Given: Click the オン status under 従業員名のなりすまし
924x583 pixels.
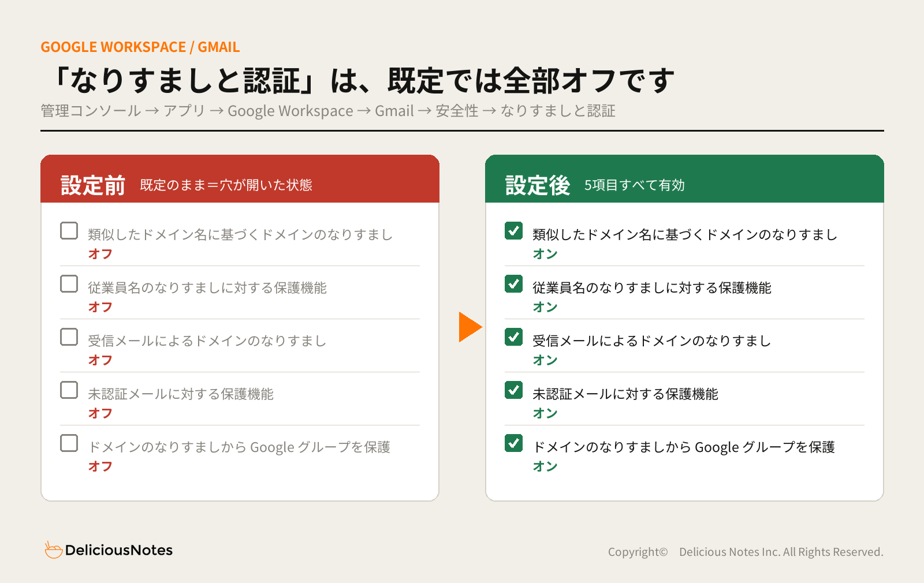Looking at the screenshot, I should (545, 307).
